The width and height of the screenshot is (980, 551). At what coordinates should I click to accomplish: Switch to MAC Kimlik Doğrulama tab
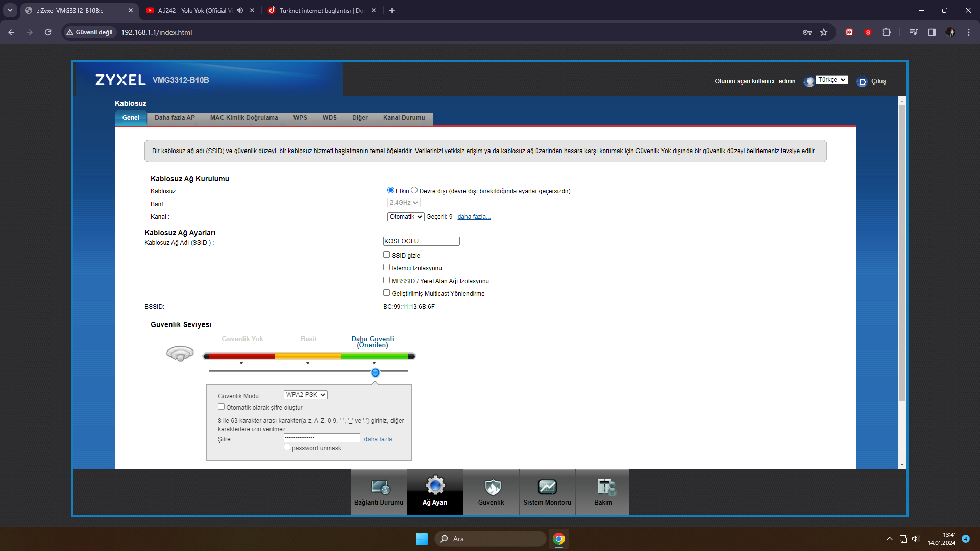pyautogui.click(x=244, y=118)
